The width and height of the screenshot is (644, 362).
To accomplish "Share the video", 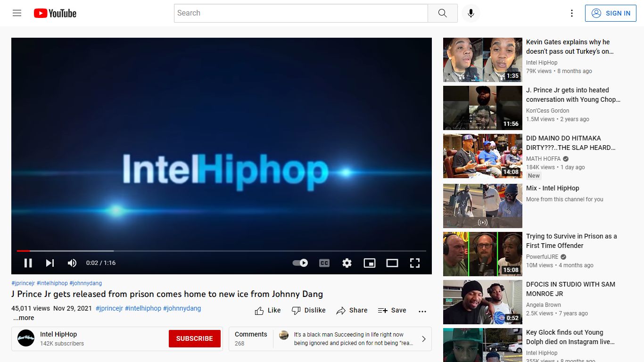I will (x=352, y=310).
